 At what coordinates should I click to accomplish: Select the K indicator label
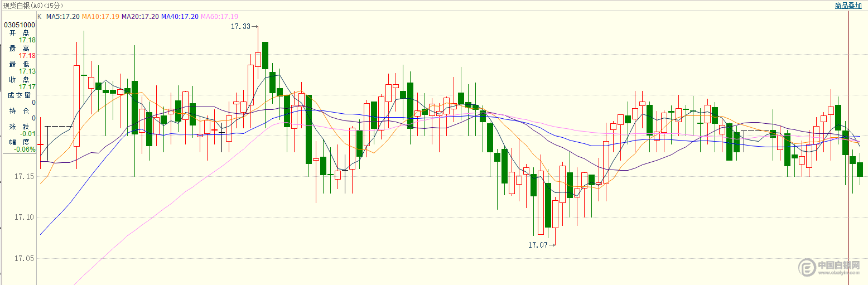[x=39, y=17]
